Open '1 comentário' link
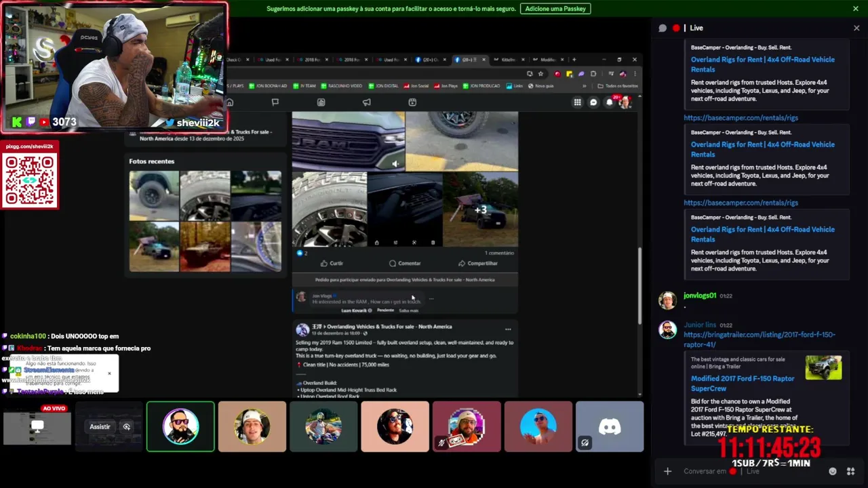 [499, 253]
